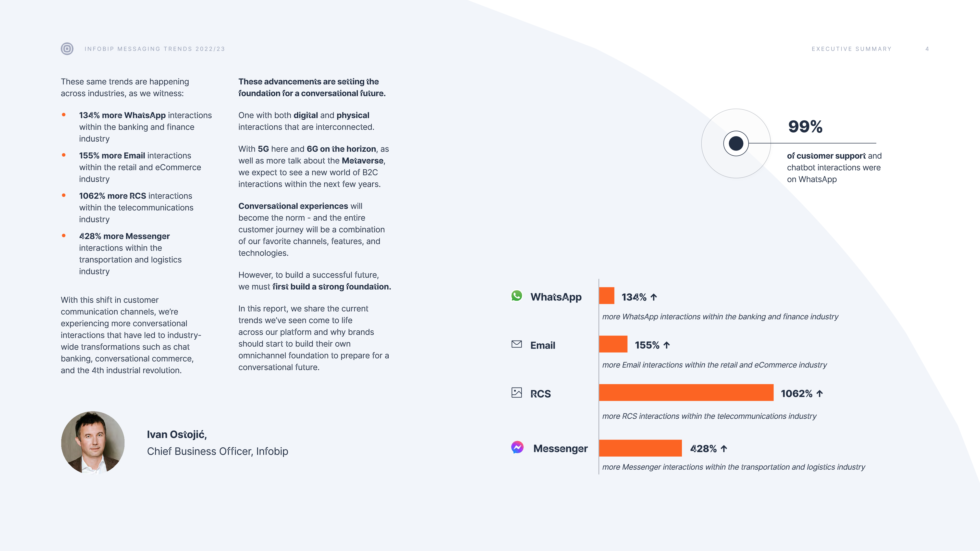Click the page number 4
This screenshot has width=980, height=551.
927,49
